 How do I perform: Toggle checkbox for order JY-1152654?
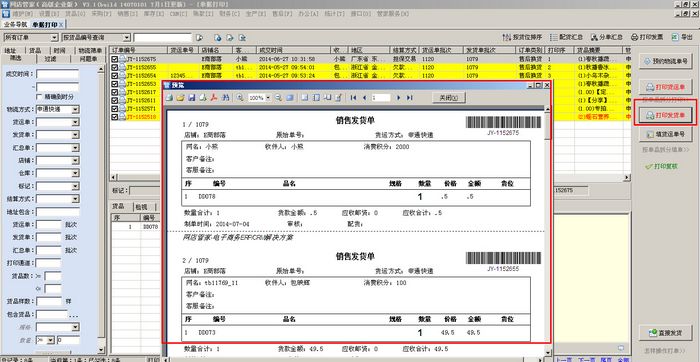point(115,75)
